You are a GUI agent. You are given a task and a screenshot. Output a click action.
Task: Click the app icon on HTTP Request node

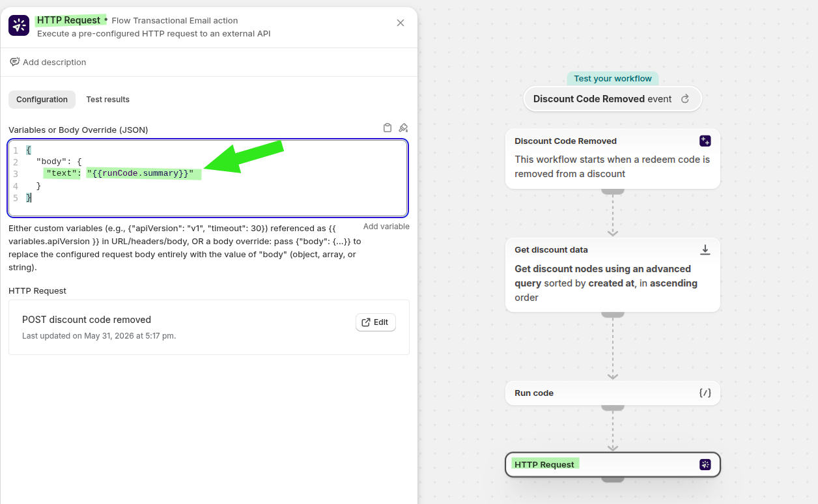tap(705, 464)
